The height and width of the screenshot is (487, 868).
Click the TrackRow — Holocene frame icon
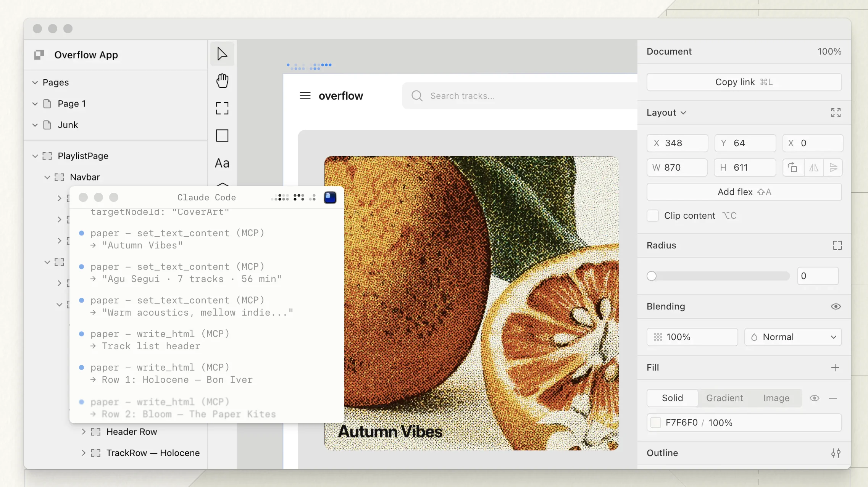pos(96,453)
